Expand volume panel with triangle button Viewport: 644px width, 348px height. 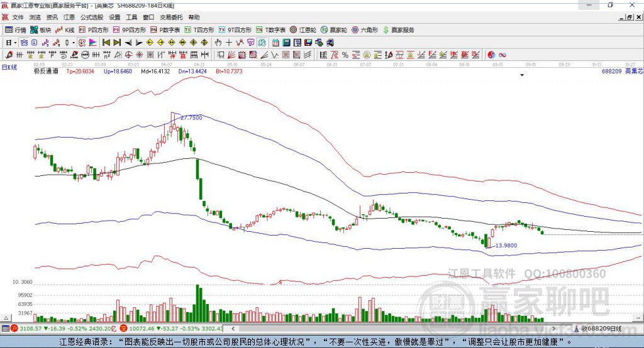[x=6, y=318]
